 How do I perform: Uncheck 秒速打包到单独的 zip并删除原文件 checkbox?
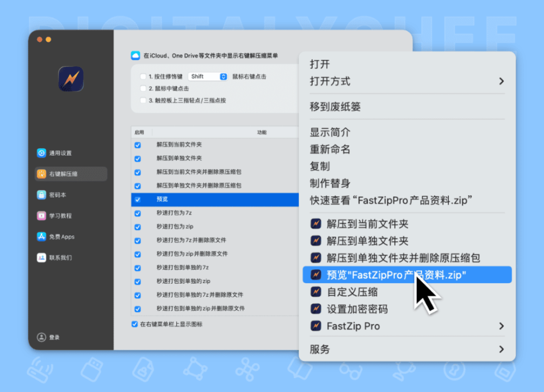(x=138, y=308)
